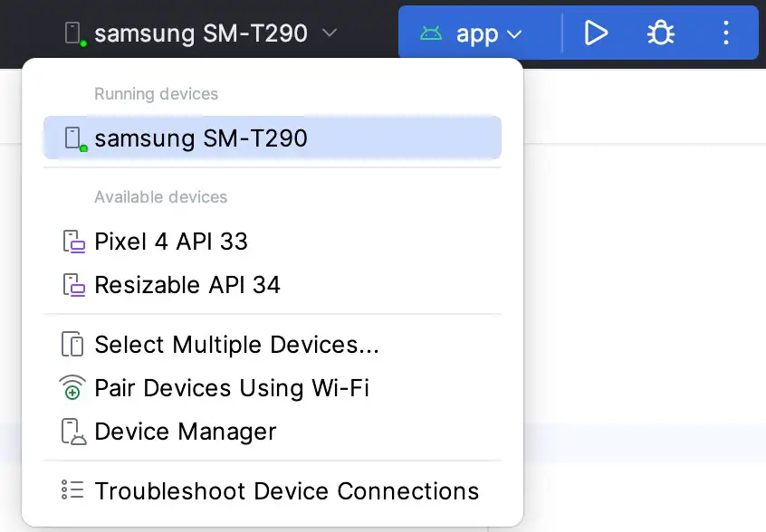The height and width of the screenshot is (532, 766).
Task: Choose Pixel 4 API 33 device
Action: (273, 242)
